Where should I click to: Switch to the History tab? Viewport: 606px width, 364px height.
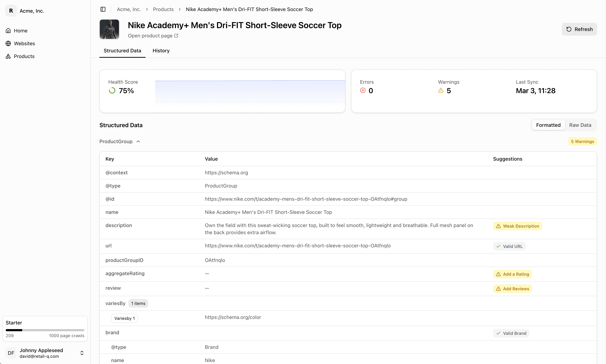click(161, 51)
